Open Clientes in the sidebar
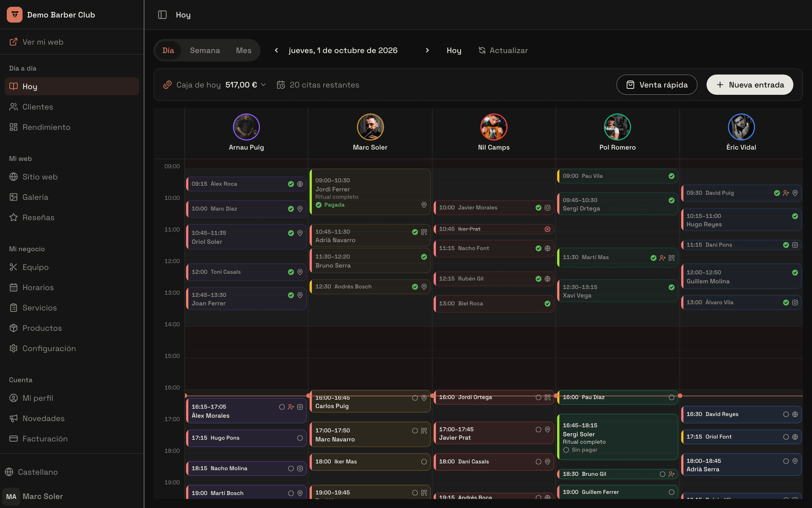The width and height of the screenshot is (812, 508). tap(72, 107)
